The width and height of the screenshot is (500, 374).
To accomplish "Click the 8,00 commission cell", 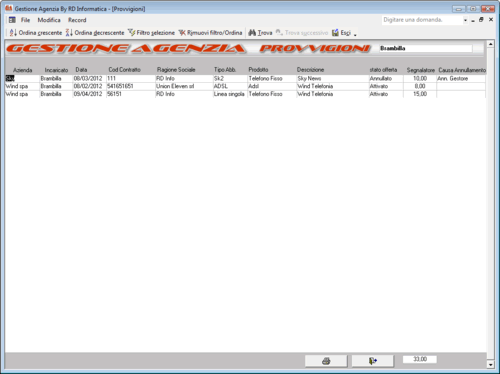I will [420, 86].
